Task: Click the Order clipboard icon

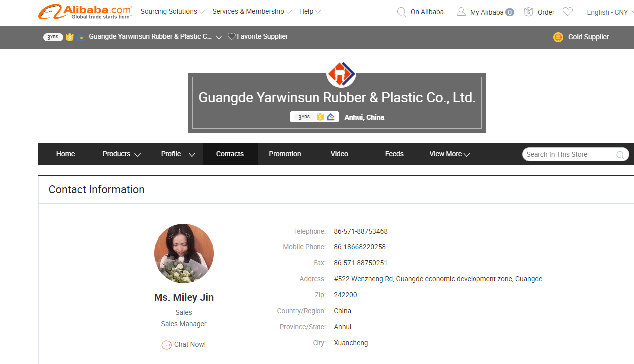Action: pos(529,12)
